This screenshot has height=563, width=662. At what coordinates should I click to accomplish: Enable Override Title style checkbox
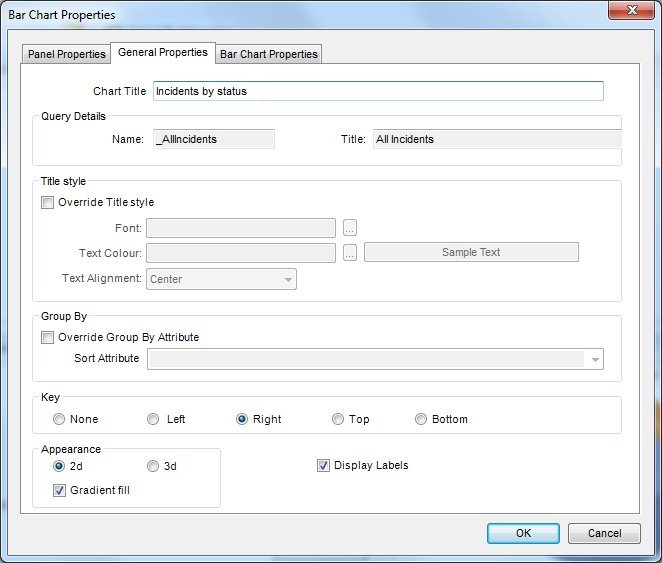[48, 202]
